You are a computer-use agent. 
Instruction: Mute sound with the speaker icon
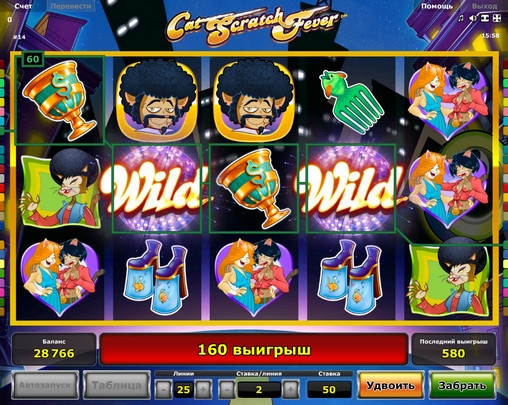[473, 18]
